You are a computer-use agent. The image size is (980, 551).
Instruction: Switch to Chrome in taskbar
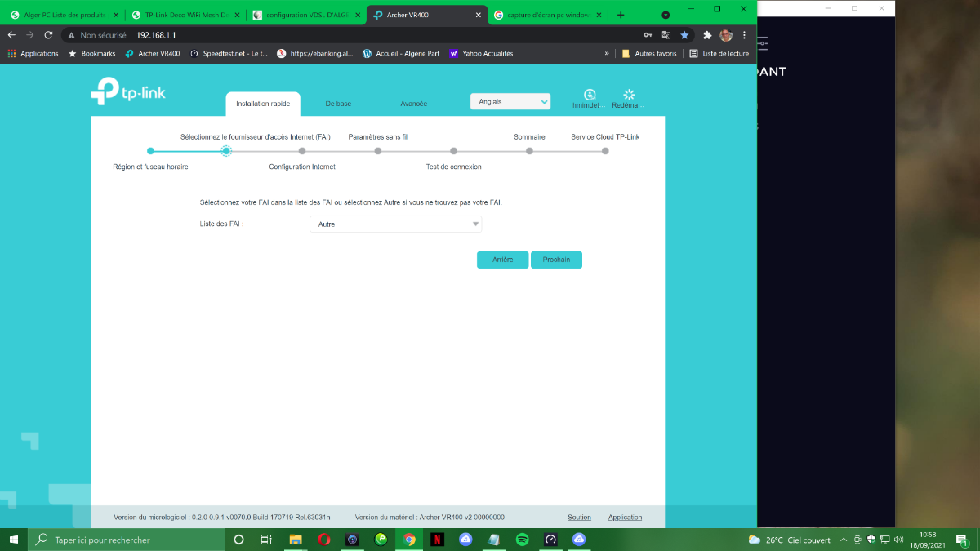[x=409, y=540]
